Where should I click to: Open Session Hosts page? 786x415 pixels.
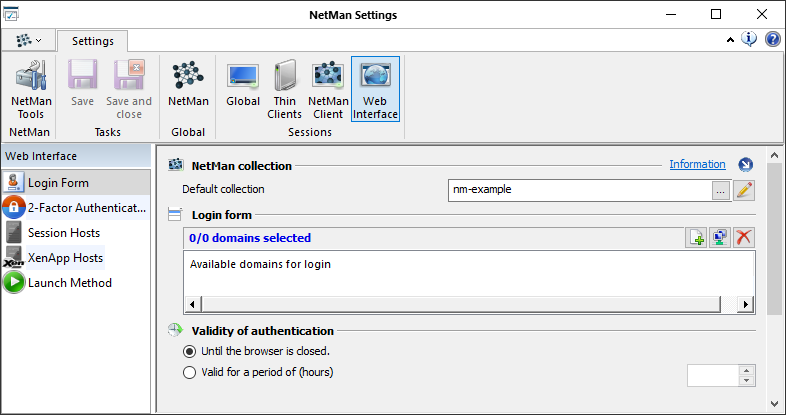(76, 233)
